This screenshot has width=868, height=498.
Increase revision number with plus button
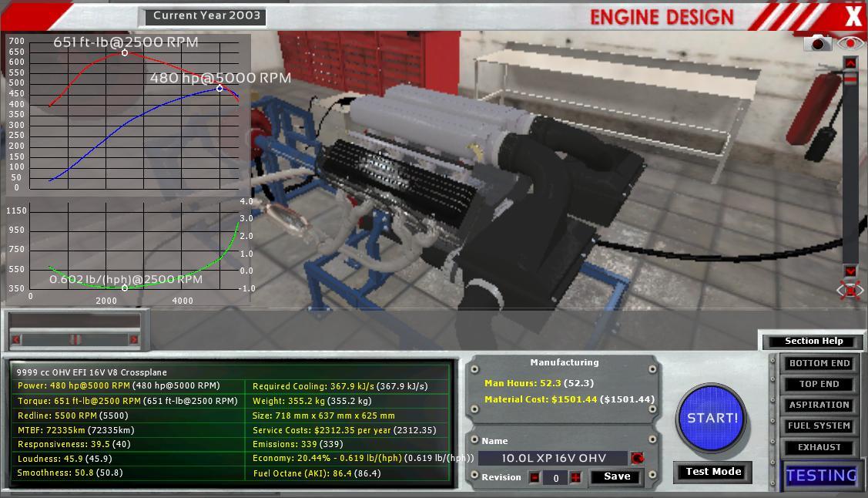click(575, 478)
